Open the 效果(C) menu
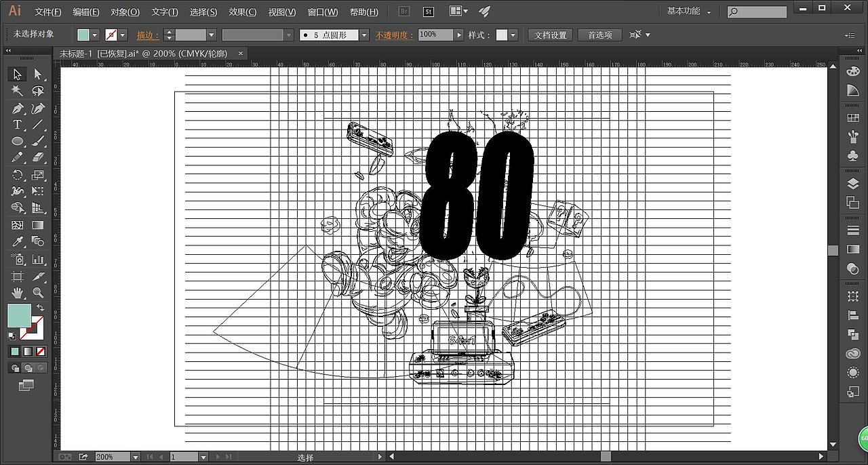Viewport: 868px width, 465px height. click(242, 12)
